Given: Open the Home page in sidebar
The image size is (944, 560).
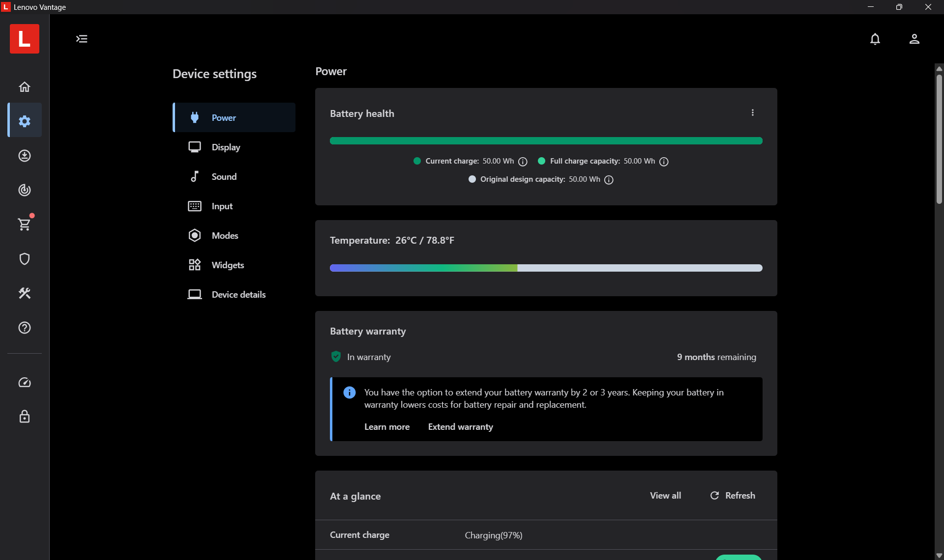Looking at the screenshot, I should click(25, 87).
